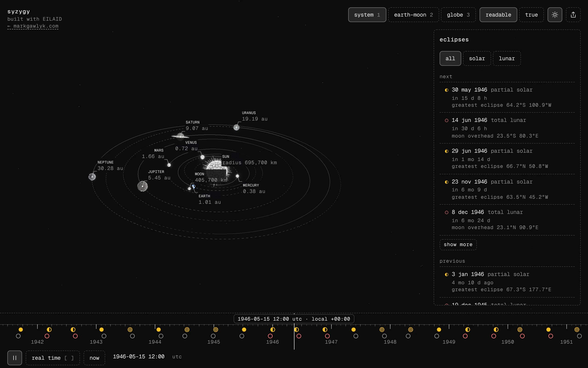Screen dimensions: 588x368
Task: Click the 1942 year label on timeline
Action: [x=37, y=342]
